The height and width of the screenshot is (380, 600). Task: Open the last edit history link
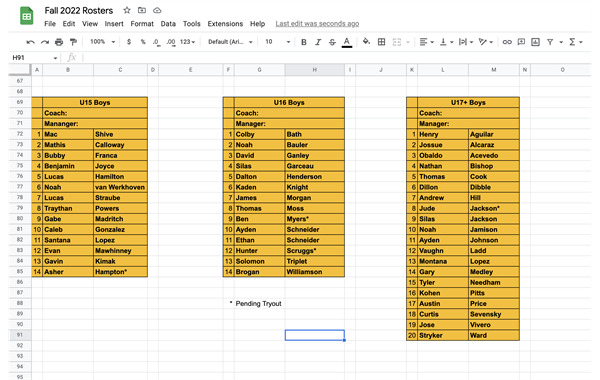point(317,24)
